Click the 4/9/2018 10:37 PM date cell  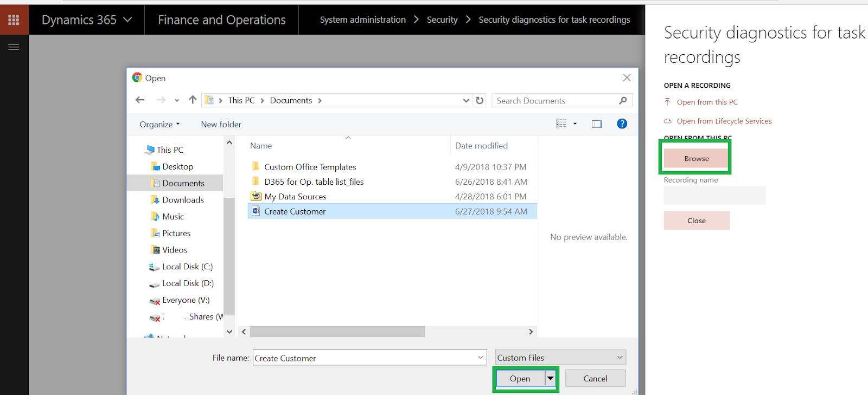[x=490, y=167]
